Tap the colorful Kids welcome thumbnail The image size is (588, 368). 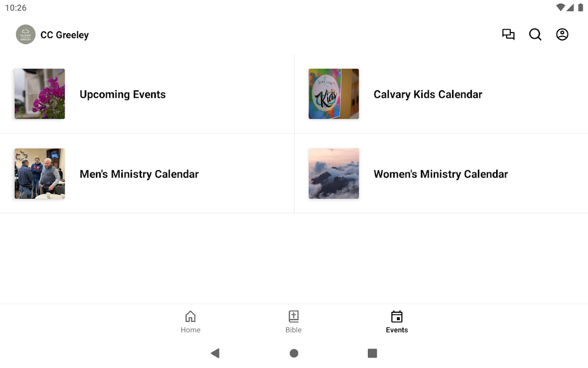click(x=334, y=94)
